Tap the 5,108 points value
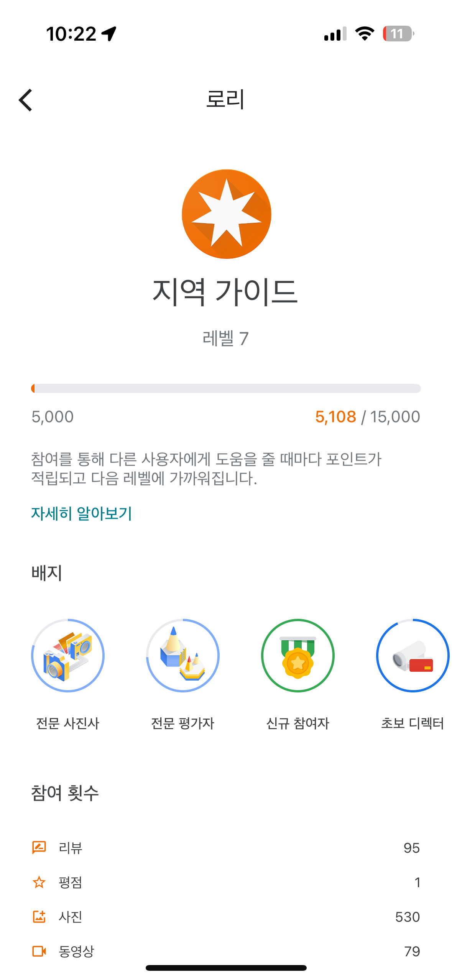 pos(335,417)
